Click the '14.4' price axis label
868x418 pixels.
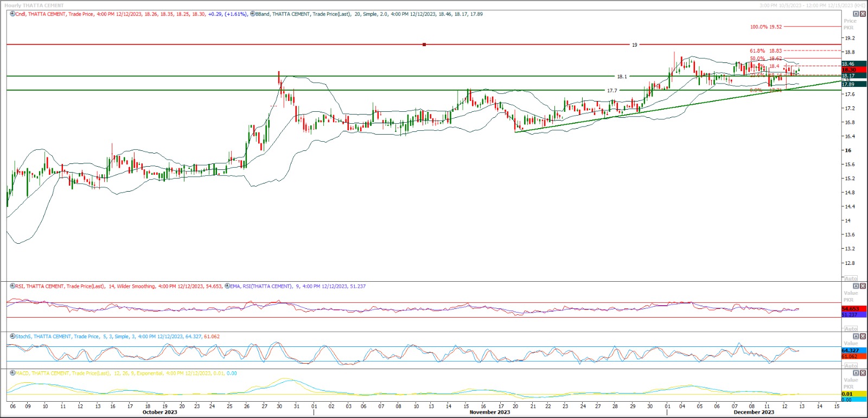[x=850, y=207]
